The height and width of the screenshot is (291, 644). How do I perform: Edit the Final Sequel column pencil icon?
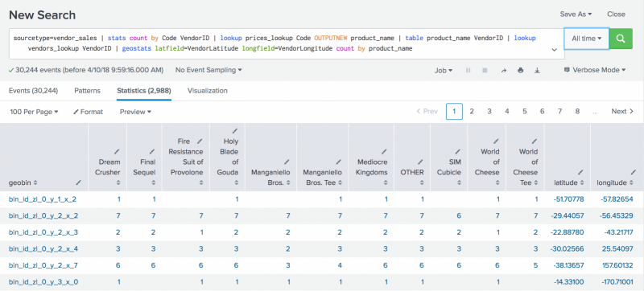(x=152, y=152)
